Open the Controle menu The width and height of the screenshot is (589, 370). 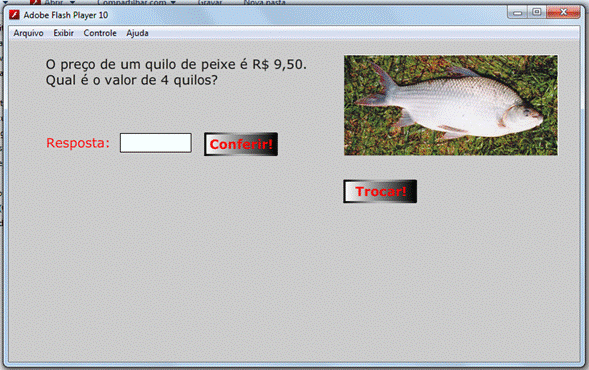[100, 33]
